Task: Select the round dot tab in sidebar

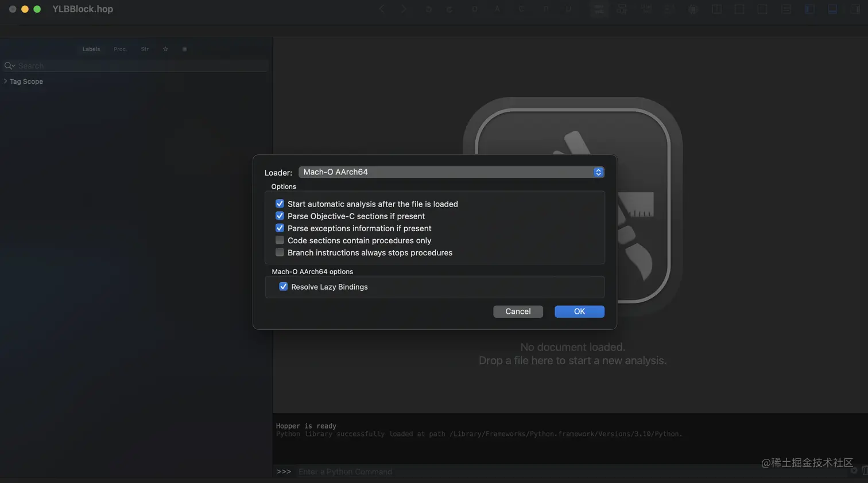Action: pos(184,49)
